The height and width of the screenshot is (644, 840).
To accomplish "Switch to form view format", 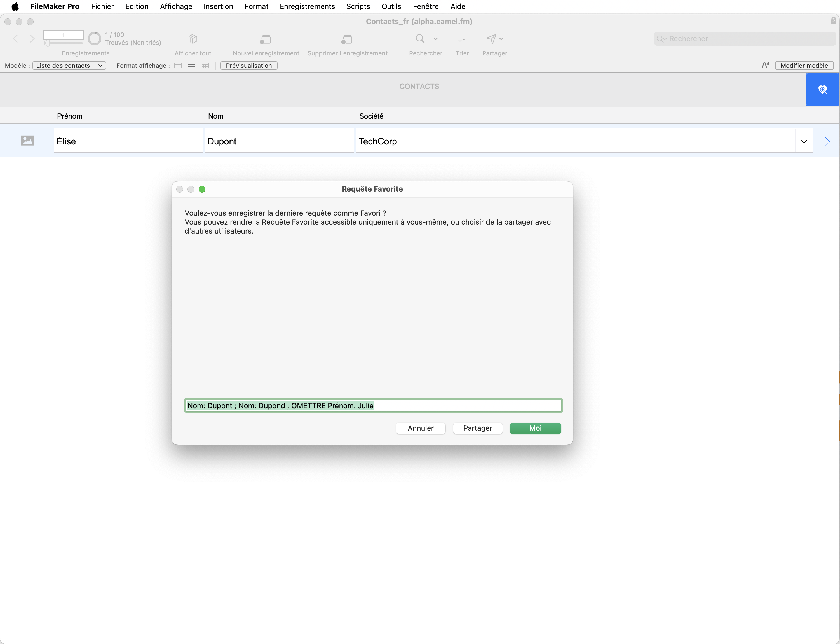I will 178,66.
